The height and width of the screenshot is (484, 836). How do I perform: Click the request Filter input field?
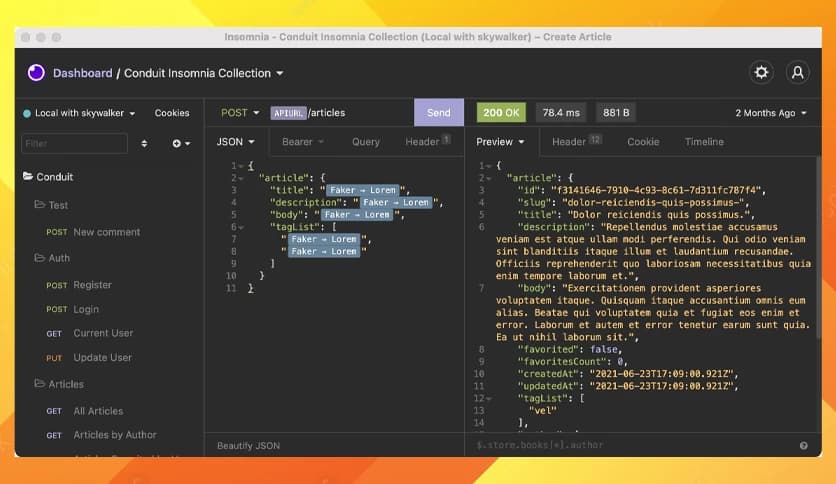tap(74, 143)
